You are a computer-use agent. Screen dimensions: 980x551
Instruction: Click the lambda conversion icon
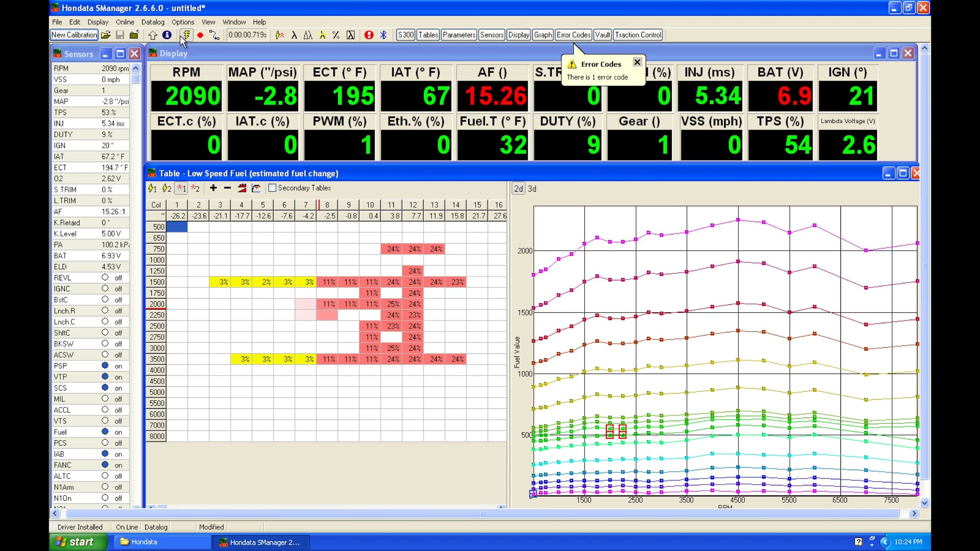(x=295, y=35)
